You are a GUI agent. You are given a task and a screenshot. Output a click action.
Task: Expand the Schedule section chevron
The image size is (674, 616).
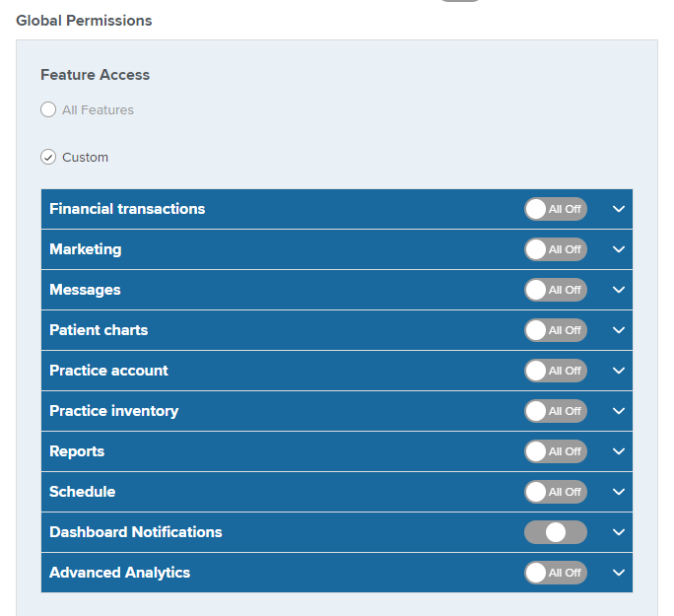[619, 492]
